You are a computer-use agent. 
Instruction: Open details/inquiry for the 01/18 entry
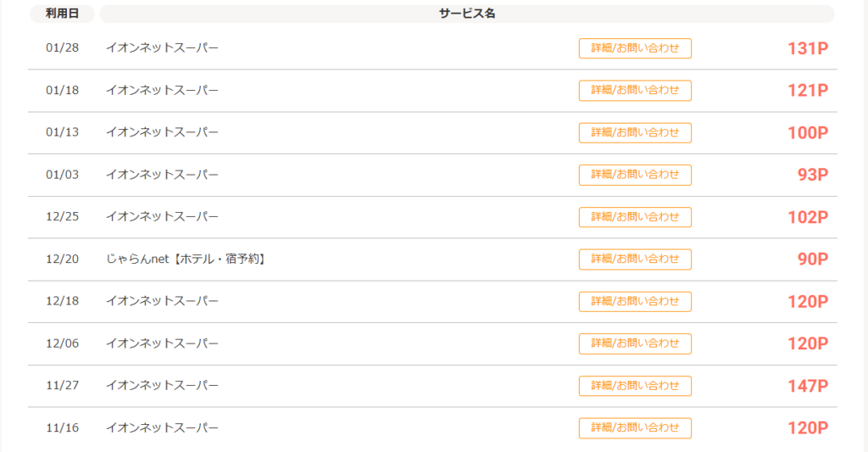(635, 91)
